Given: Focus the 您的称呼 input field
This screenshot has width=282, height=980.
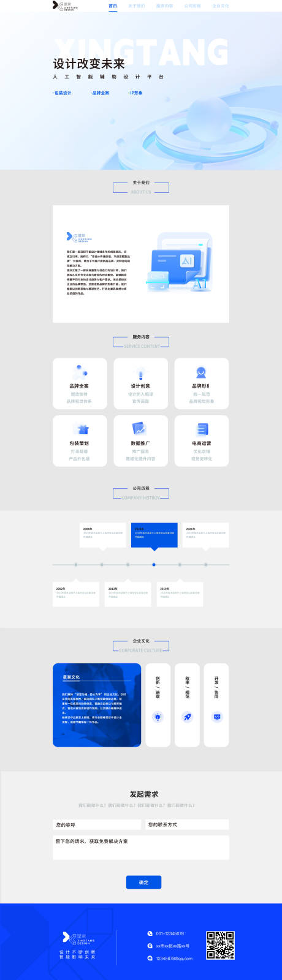Looking at the screenshot, I should coord(97,825).
